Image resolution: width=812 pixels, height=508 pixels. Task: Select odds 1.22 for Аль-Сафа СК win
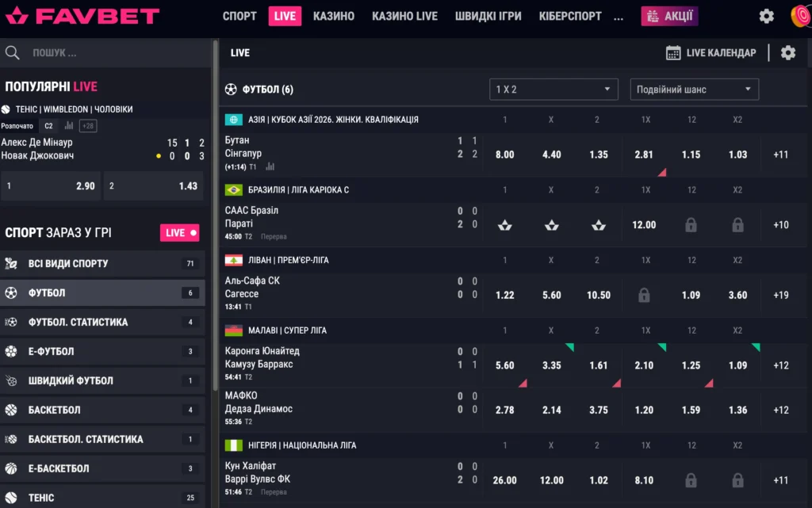[x=505, y=295]
